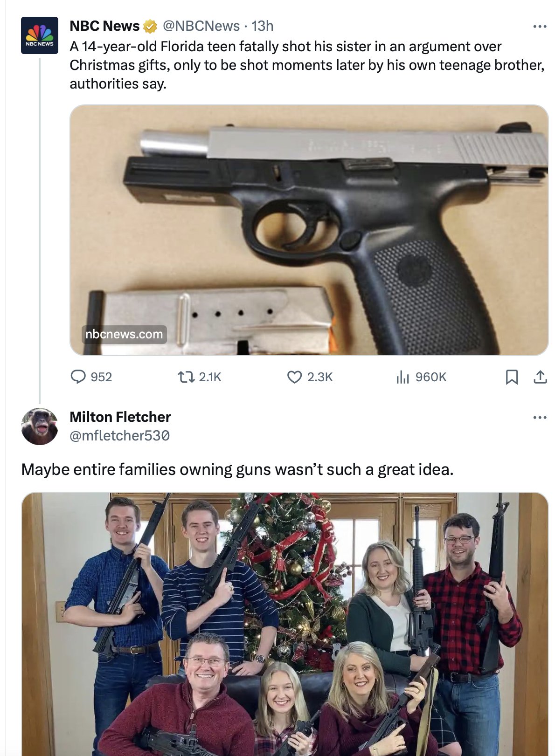Open Milton Fletcher's chimp avatar
Viewport: 555px width, 756px height.
(x=40, y=426)
